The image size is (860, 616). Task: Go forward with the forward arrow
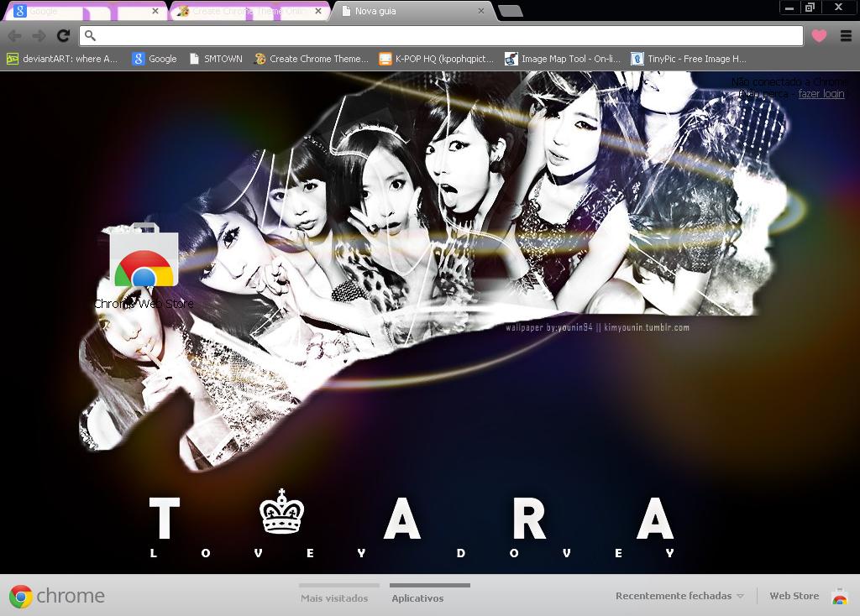[x=39, y=36]
